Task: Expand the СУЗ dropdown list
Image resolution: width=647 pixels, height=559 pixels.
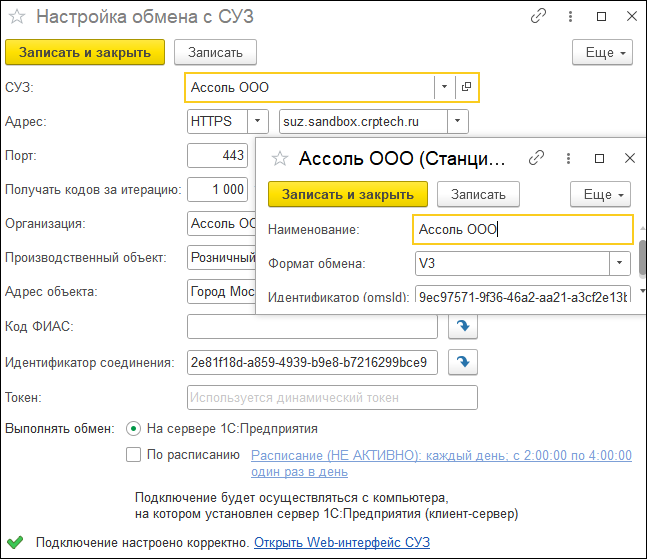Action: click(x=444, y=87)
